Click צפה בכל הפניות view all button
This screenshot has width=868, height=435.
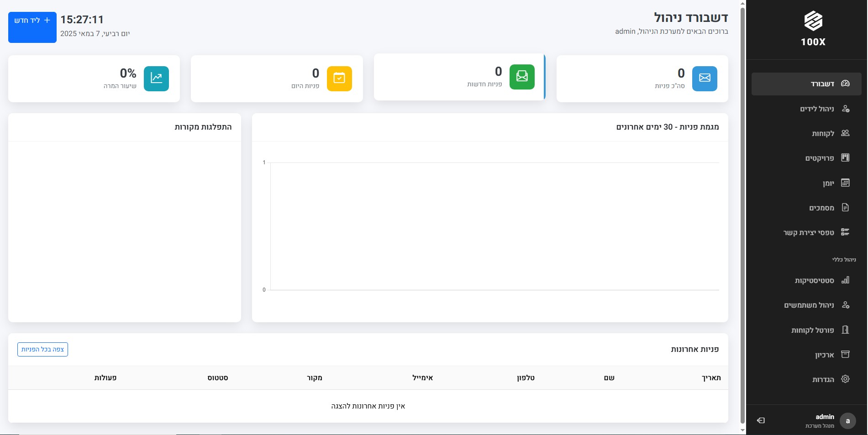point(42,349)
